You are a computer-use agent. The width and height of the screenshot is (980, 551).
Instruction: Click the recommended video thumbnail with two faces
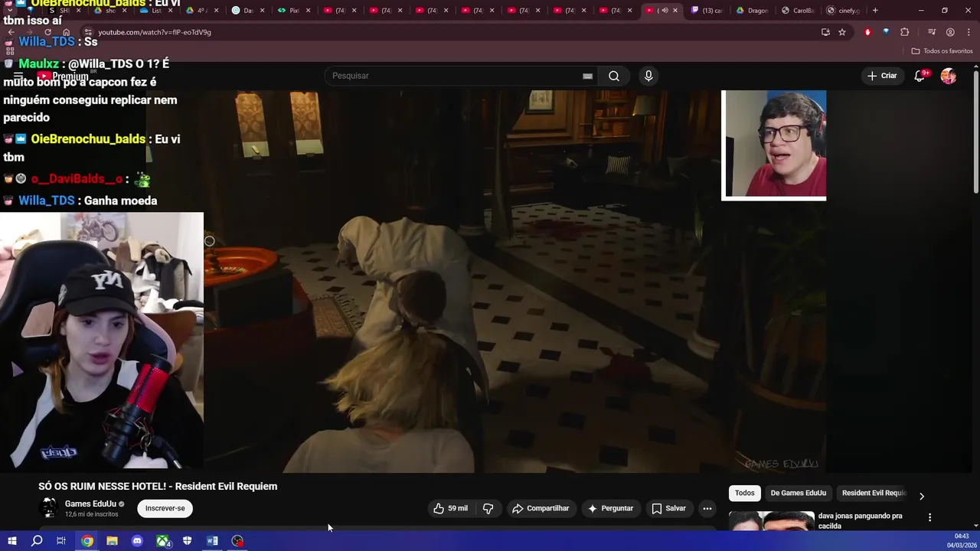tap(771, 520)
